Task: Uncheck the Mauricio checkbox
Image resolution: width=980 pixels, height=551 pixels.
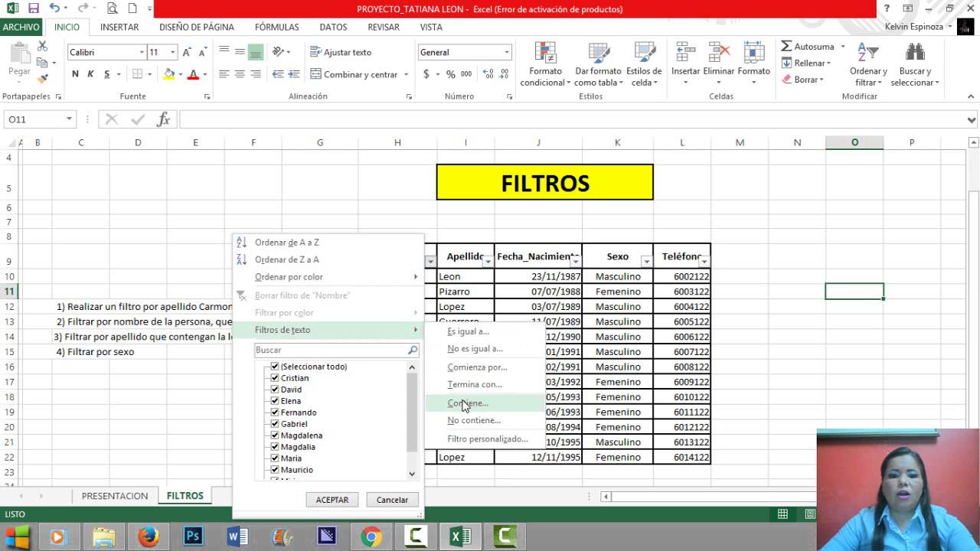Action: click(275, 470)
